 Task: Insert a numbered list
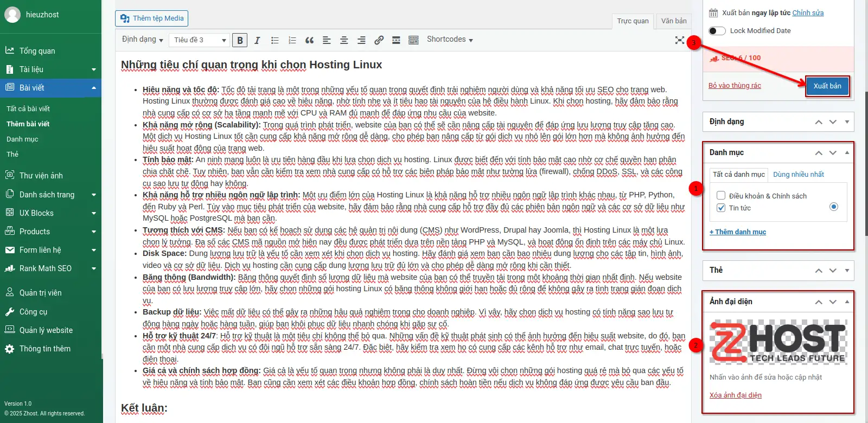point(292,40)
